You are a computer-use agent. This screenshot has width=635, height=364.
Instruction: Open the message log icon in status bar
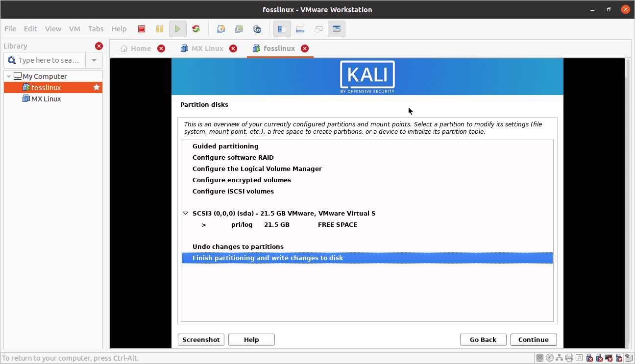[x=629, y=358]
